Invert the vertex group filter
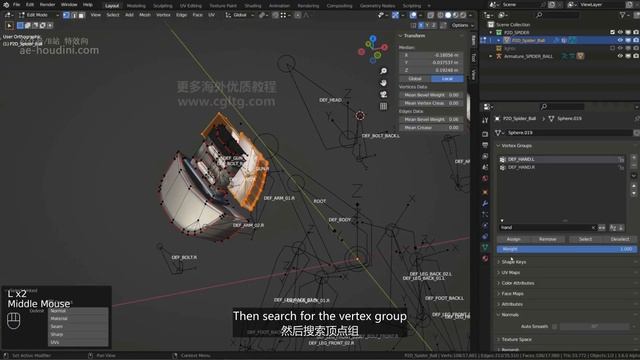Viewport: 640px width, 360px height. 602,228
